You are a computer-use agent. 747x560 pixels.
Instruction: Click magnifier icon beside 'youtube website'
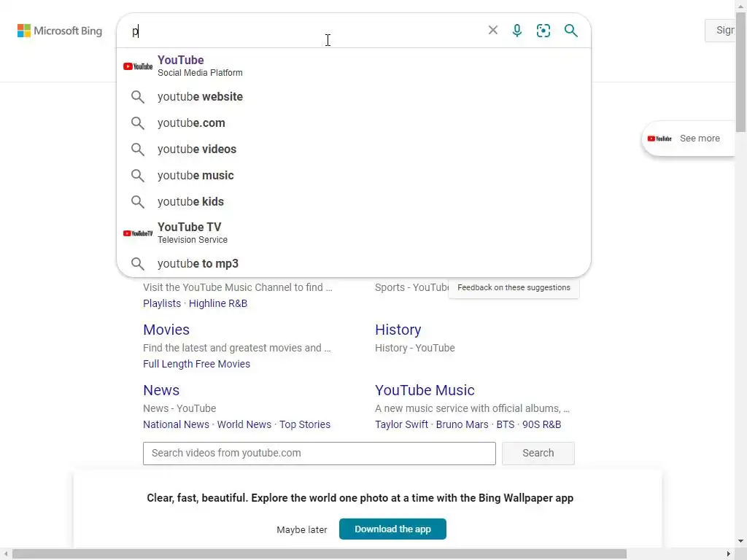point(138,97)
